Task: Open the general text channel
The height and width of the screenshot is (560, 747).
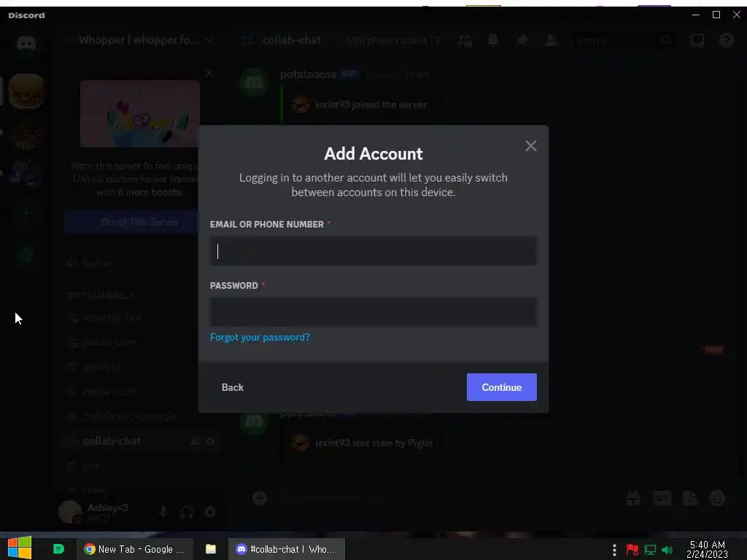Action: (x=101, y=367)
